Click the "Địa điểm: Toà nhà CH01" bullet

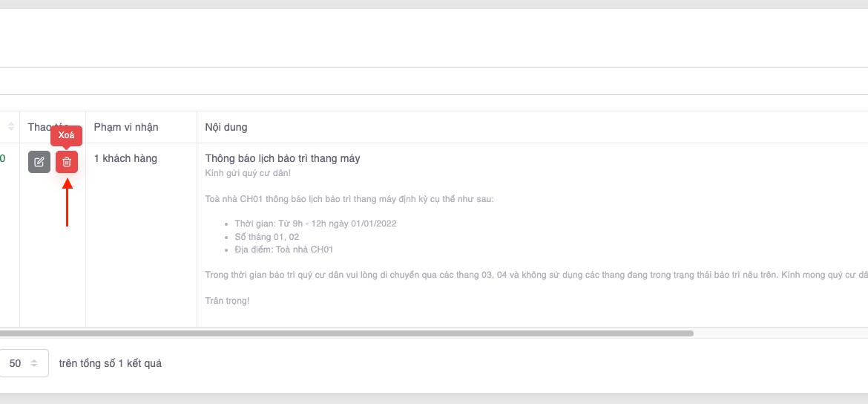tap(283, 250)
